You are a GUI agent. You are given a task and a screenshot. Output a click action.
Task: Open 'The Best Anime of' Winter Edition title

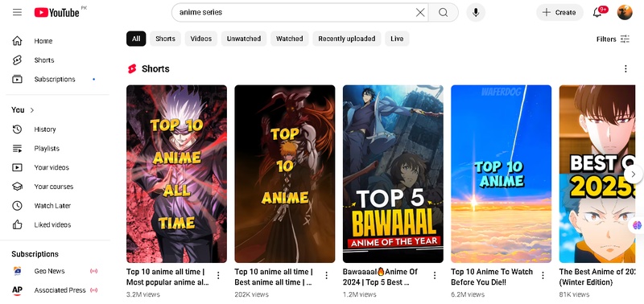(x=597, y=277)
